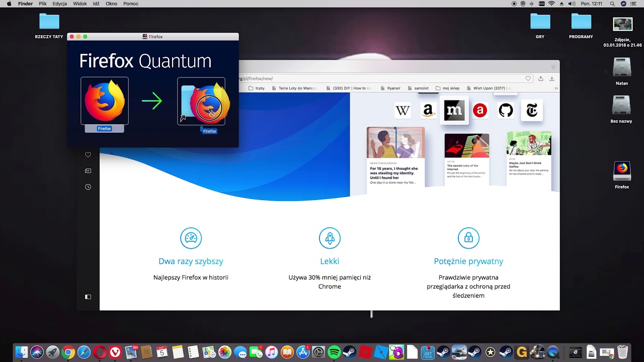This screenshot has height=362, width=644.
Task: Select the Zdjęcie screenshot file on the desktop
Action: point(622,32)
